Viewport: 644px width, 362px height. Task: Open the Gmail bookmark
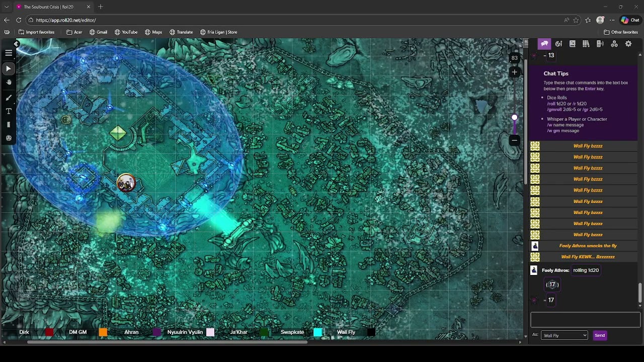point(98,32)
